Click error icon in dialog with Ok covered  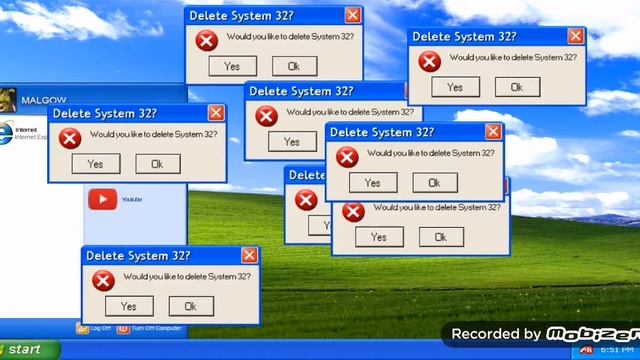pyautogui.click(x=267, y=116)
